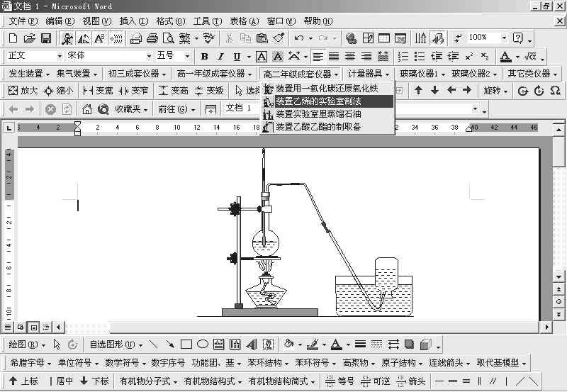Screen dimensions: 567x392
Task: Click the Undo arrow icon
Action: point(298,38)
